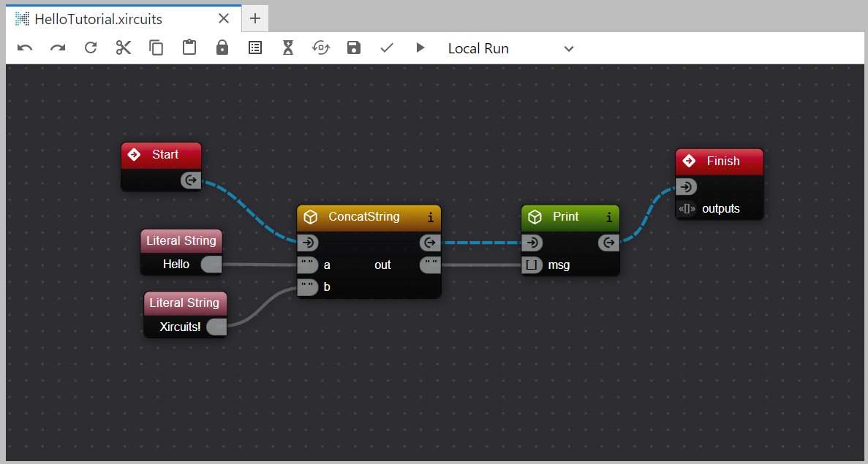Paste nodes with the clipboard icon
The width and height of the screenshot is (868, 464).
(189, 47)
